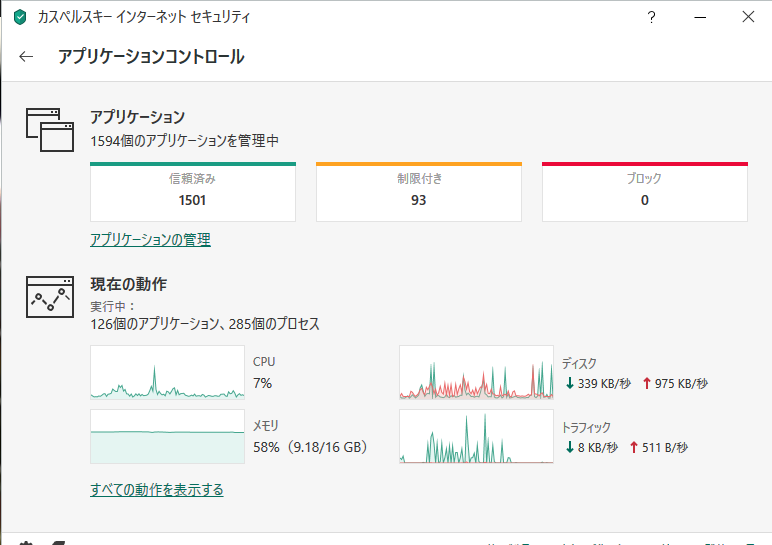This screenshot has width=772, height=545.
Task: Select the 126個のアプリケーション、285個のプロセス text
Action: click(x=205, y=324)
